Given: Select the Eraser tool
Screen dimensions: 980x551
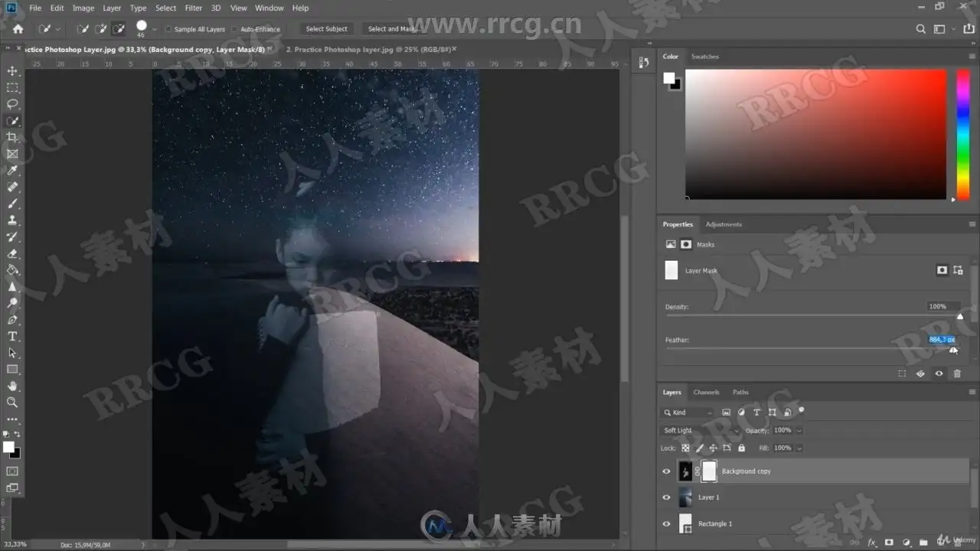Looking at the screenshot, I should click(x=12, y=253).
